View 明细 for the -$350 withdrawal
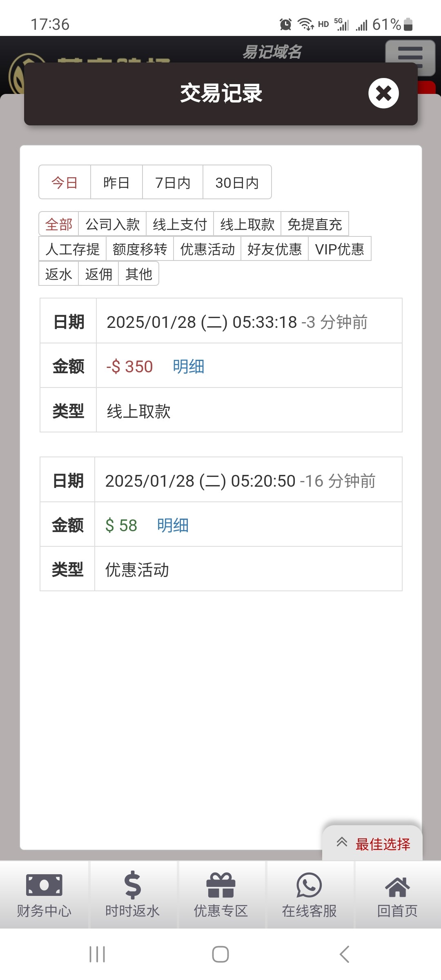This screenshot has height=980, width=441. tap(188, 366)
